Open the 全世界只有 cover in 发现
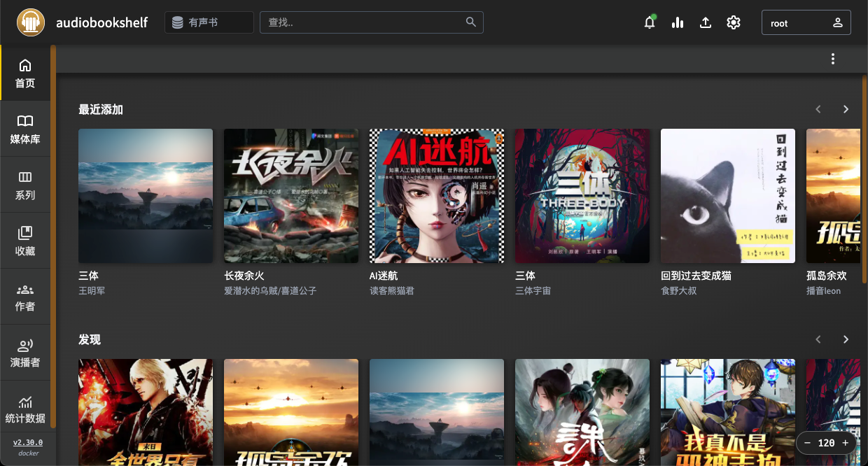The height and width of the screenshot is (466, 868). 146,412
